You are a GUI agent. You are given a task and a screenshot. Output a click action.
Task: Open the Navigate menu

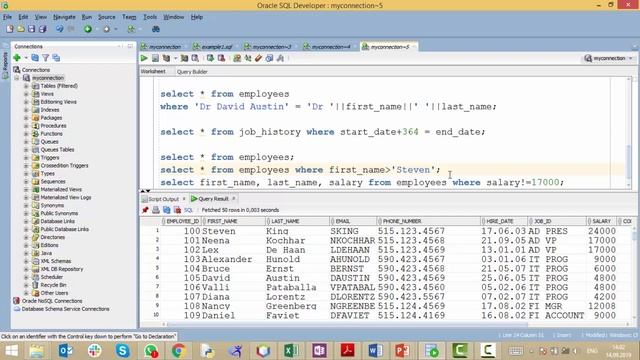[64, 17]
